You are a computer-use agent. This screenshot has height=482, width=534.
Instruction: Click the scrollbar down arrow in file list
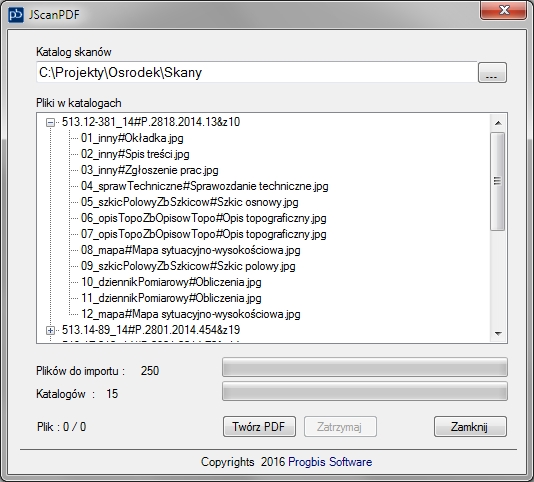498,333
